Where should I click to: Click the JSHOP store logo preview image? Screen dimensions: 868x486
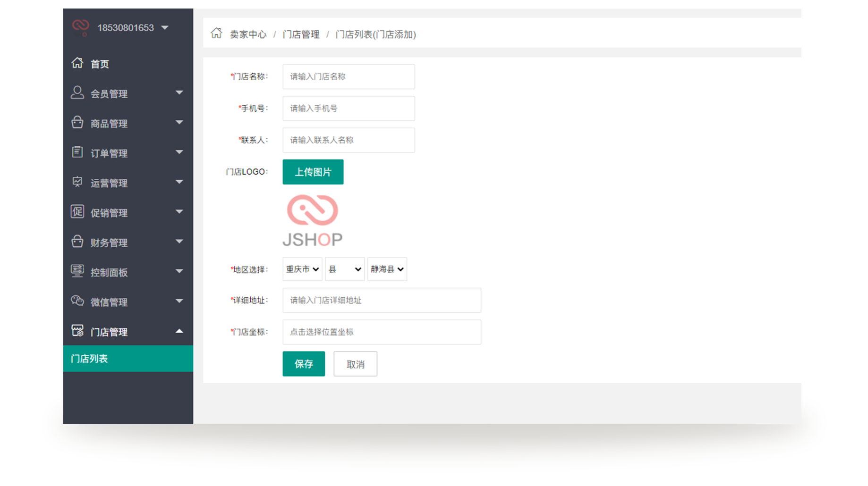tap(313, 220)
